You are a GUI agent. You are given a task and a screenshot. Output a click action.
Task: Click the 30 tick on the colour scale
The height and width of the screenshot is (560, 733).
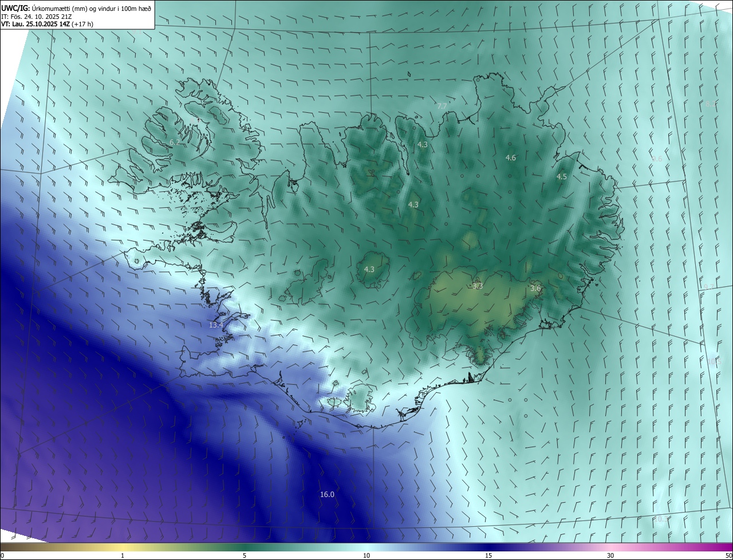610,555
